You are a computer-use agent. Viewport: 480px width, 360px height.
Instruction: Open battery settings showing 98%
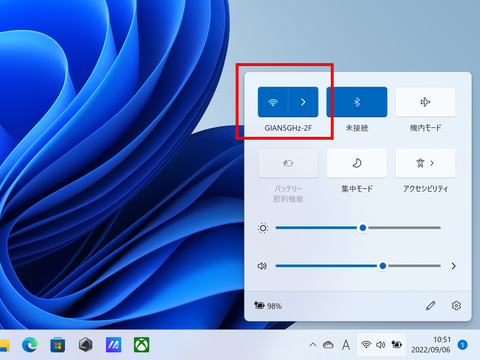click(268, 305)
